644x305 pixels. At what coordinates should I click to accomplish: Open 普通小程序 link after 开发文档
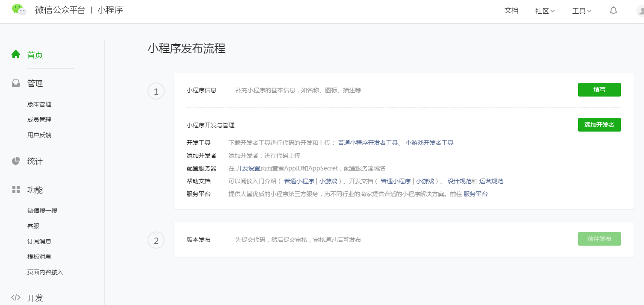coord(396,181)
